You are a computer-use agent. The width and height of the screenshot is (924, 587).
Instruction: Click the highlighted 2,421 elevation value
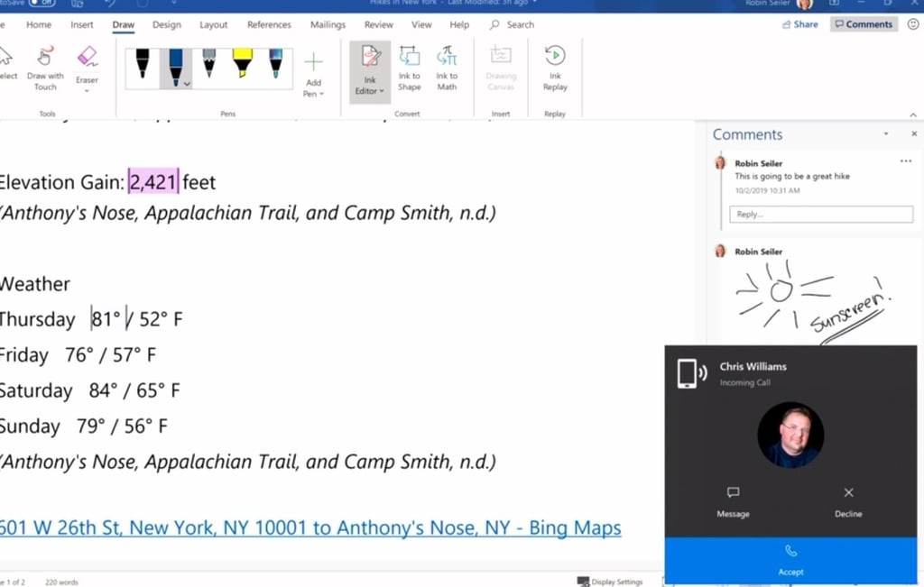(x=153, y=182)
